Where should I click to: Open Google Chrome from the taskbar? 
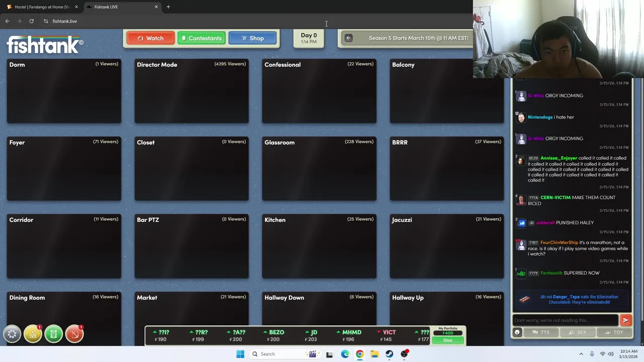coord(359,354)
